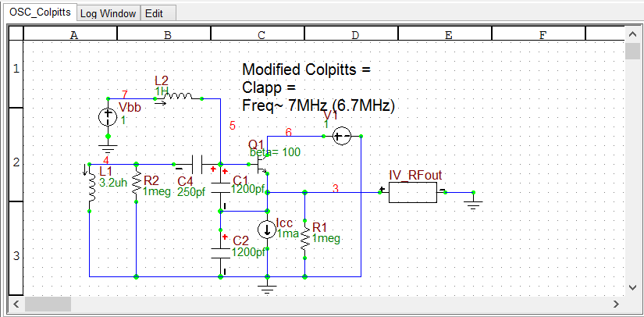Click the 'Freq~ 7MHz (6.7MHz)' text line

click(x=318, y=105)
